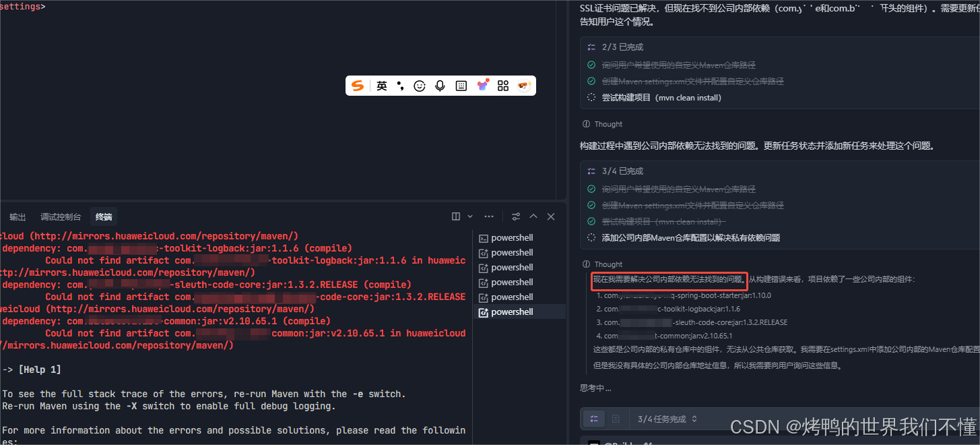Toggle the task list view icon in the bottom bar
This screenshot has width=980, height=445.
pyautogui.click(x=593, y=419)
